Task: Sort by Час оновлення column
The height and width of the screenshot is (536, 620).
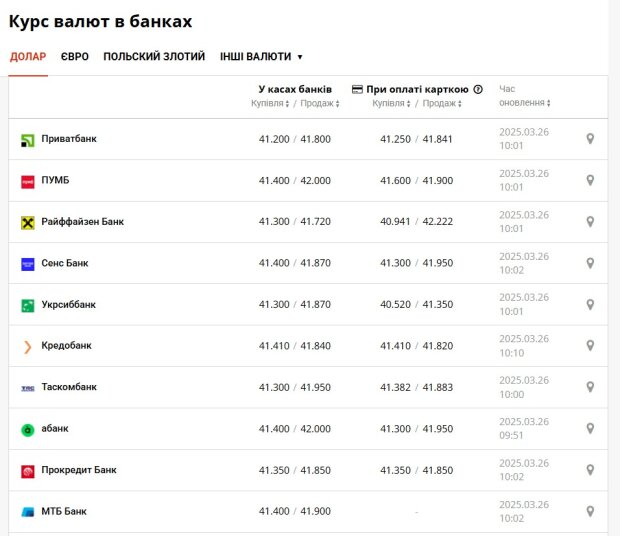Action: point(524,102)
